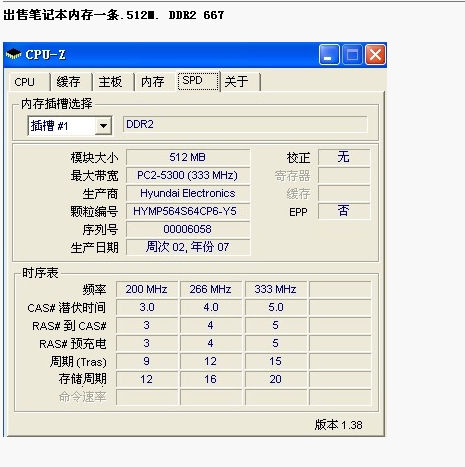Image resolution: width=465 pixels, height=467 pixels.
Task: Click the serial number 00006058 field
Action: click(x=188, y=229)
